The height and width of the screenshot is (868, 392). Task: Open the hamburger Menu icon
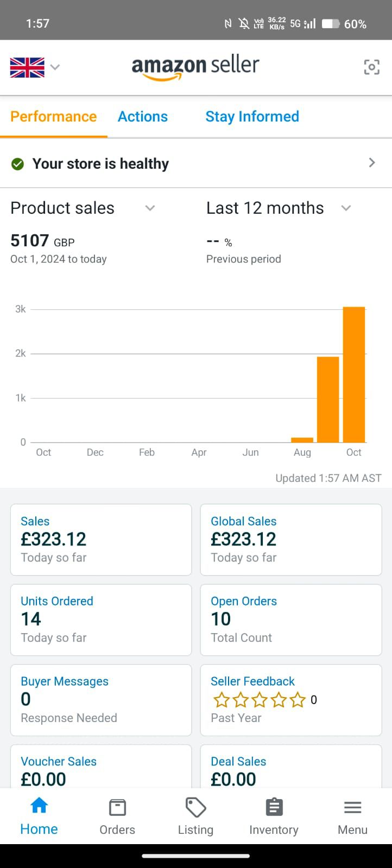(352, 808)
